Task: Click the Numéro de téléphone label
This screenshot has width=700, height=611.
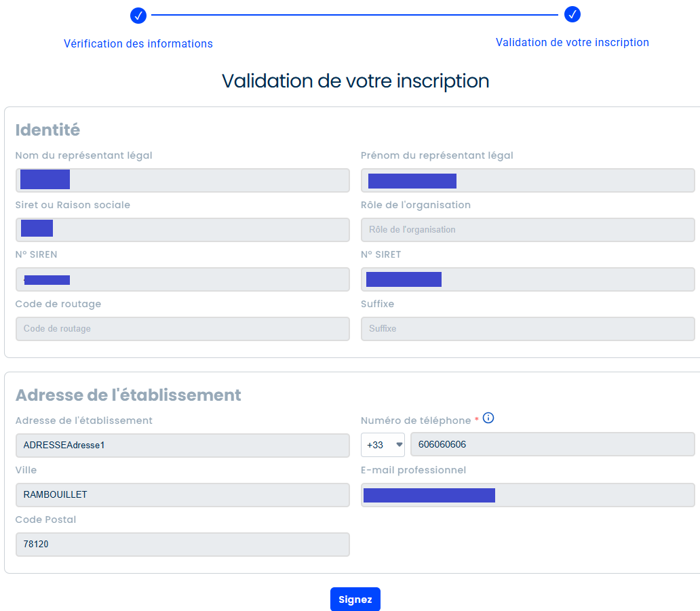Action: click(x=416, y=420)
